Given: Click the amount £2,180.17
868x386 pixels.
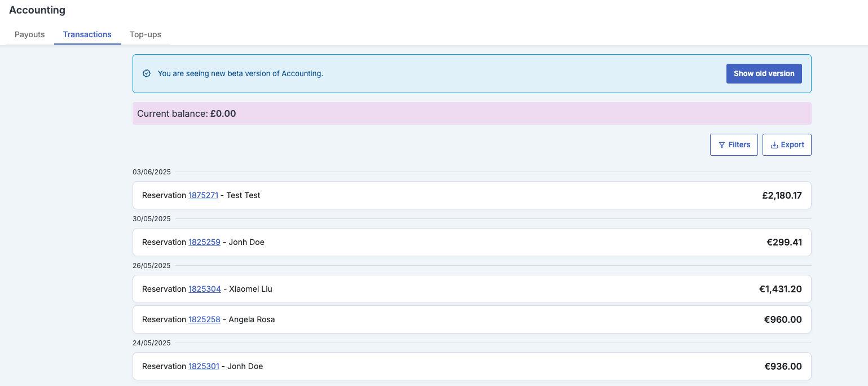Looking at the screenshot, I should (x=782, y=196).
